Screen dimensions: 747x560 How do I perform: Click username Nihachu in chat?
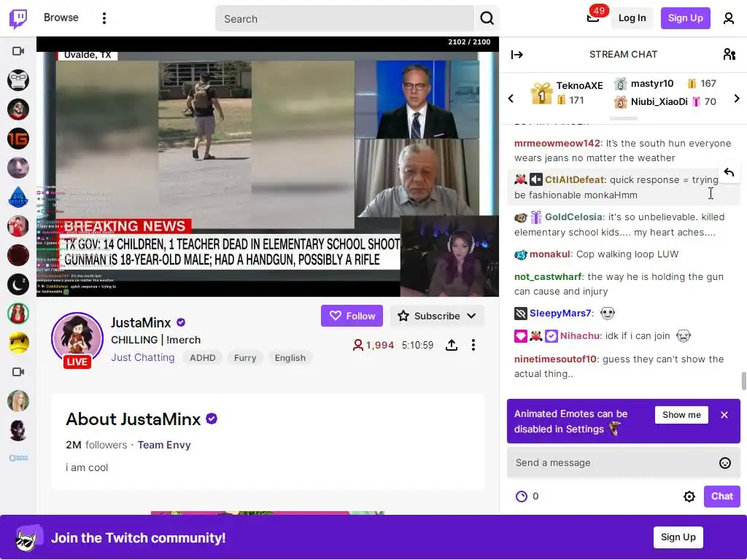[x=580, y=336]
